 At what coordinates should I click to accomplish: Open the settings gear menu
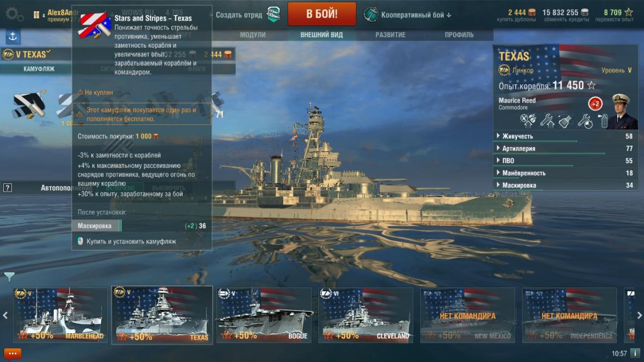click(13, 14)
